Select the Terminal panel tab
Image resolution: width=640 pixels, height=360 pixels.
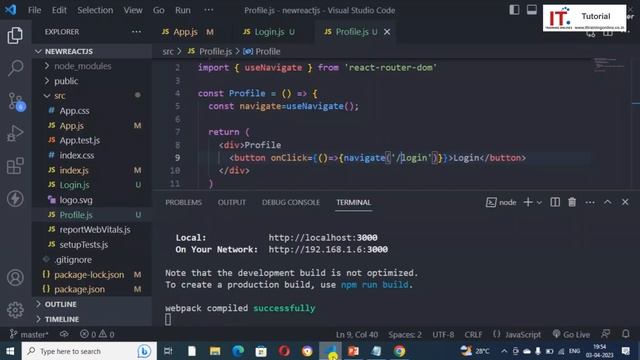pyautogui.click(x=353, y=202)
